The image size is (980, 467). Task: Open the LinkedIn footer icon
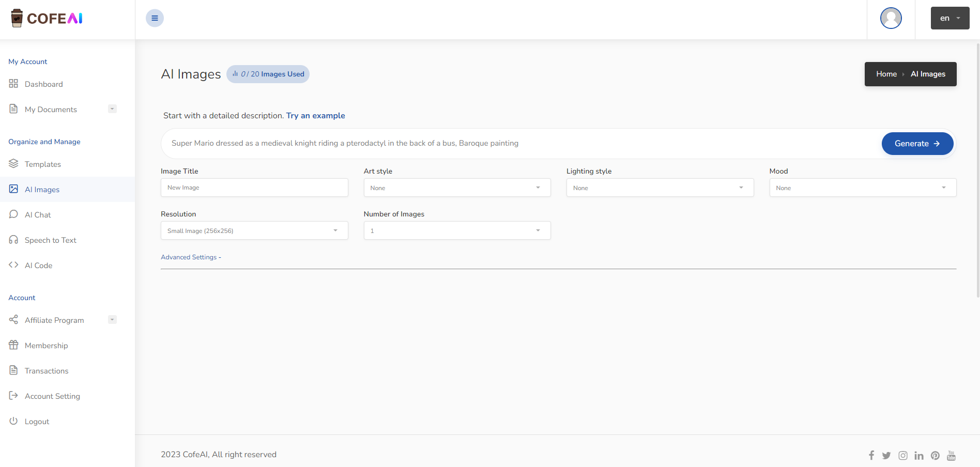919,455
